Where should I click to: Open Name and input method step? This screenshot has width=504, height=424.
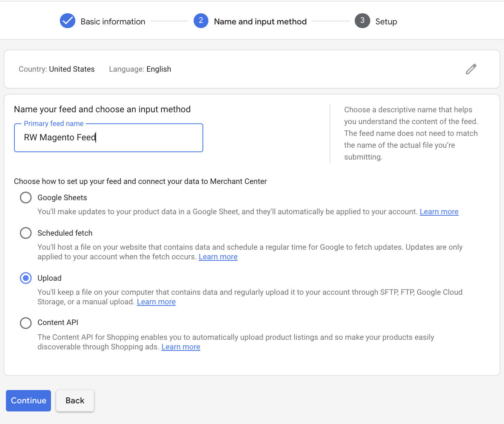(260, 21)
